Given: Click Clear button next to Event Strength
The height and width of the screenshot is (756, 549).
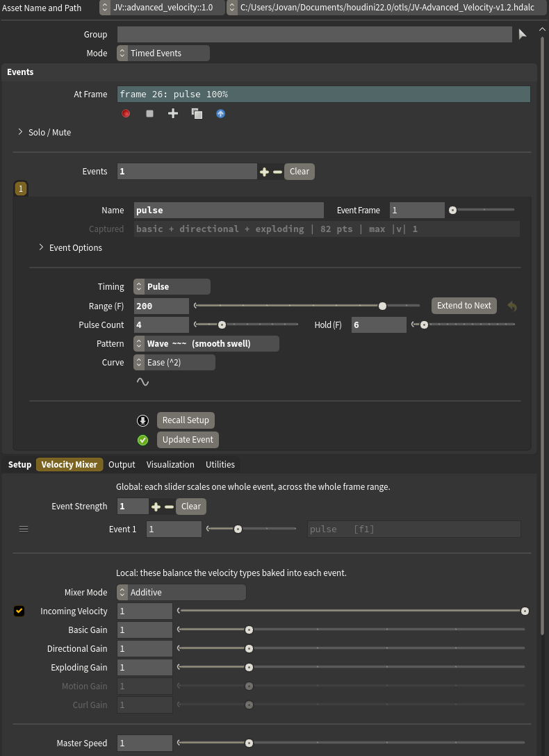Looking at the screenshot, I should click(x=191, y=507).
